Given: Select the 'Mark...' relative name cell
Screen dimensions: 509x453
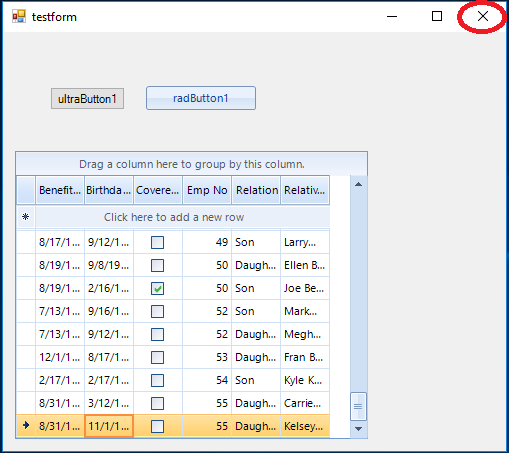Looking at the screenshot, I should [305, 311].
